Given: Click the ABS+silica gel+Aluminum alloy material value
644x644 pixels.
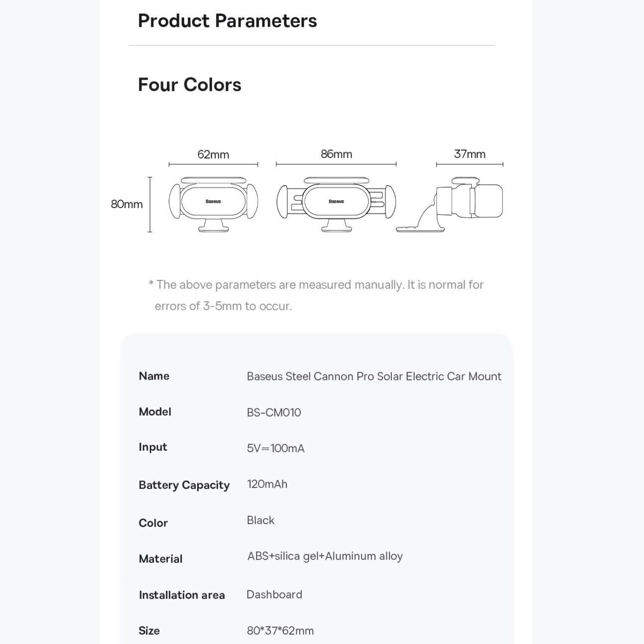Looking at the screenshot, I should pyautogui.click(x=325, y=556).
